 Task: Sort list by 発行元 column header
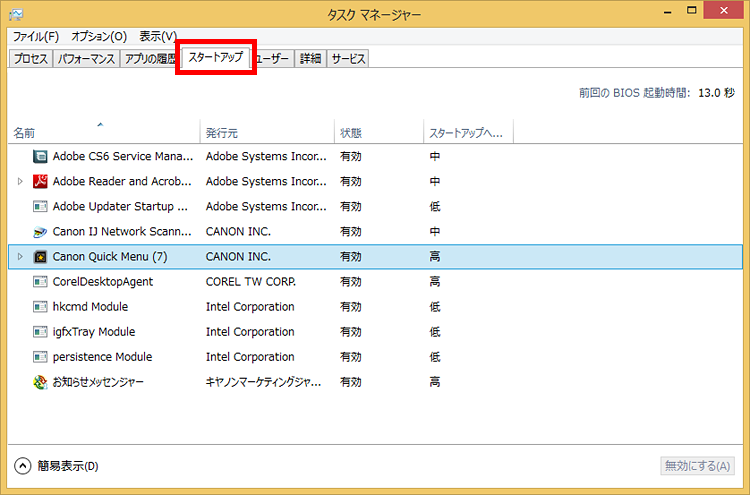click(x=222, y=133)
